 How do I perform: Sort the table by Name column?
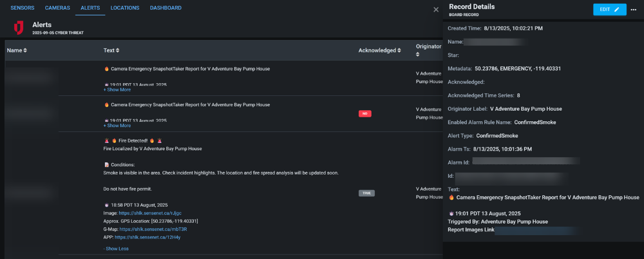click(17, 50)
